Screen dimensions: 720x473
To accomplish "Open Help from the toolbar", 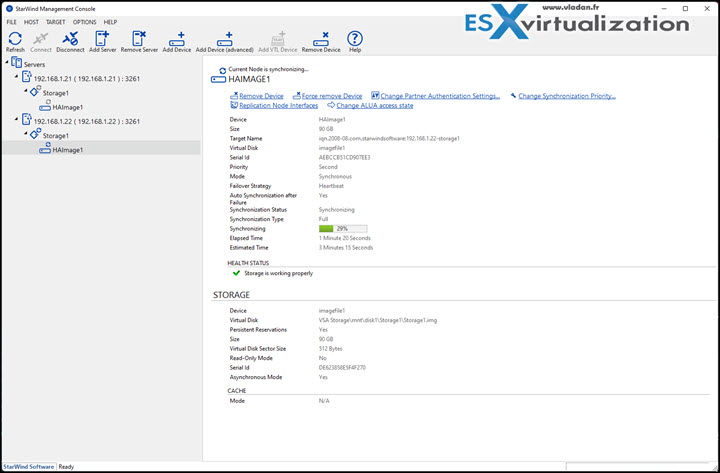I will coord(354,39).
